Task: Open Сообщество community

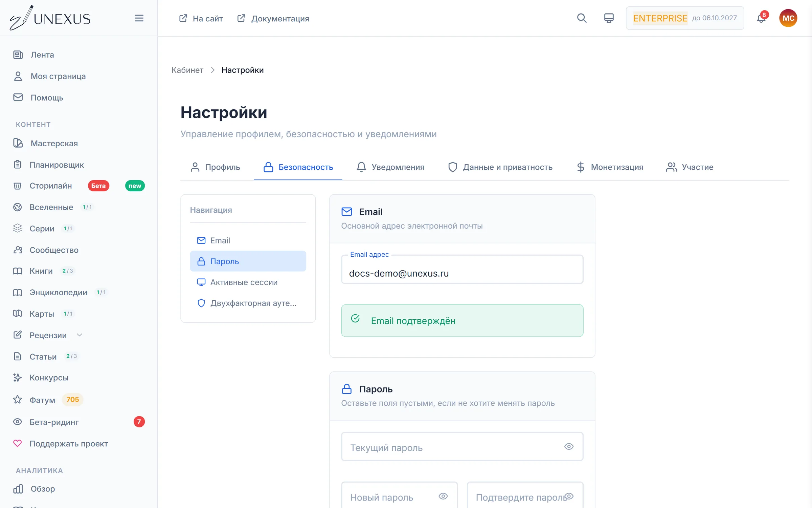Action: [x=54, y=250]
